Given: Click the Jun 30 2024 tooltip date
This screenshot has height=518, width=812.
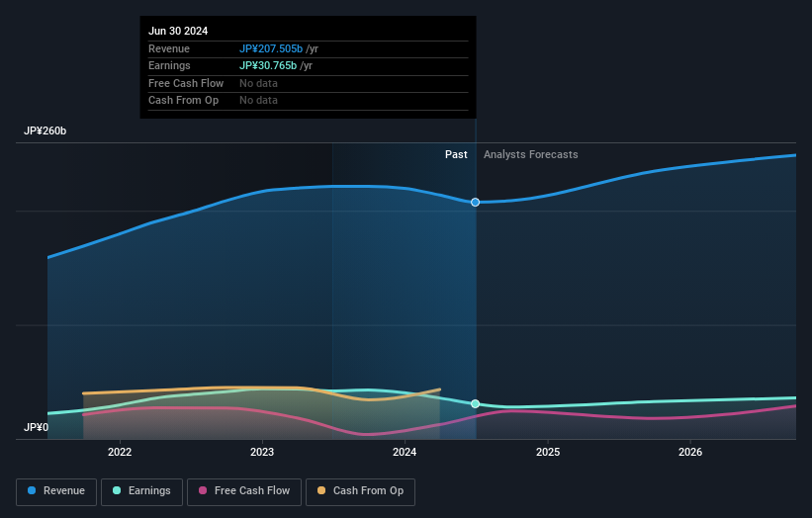Looking at the screenshot, I should 178,31.
